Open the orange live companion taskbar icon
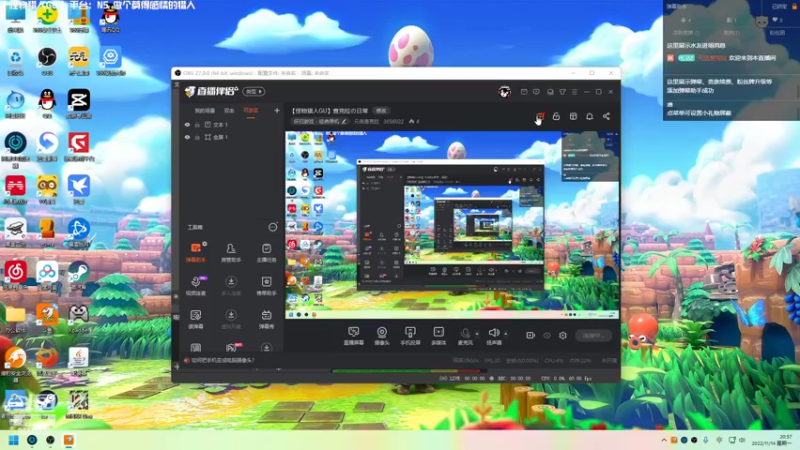The width and height of the screenshot is (800, 450). pos(68,440)
